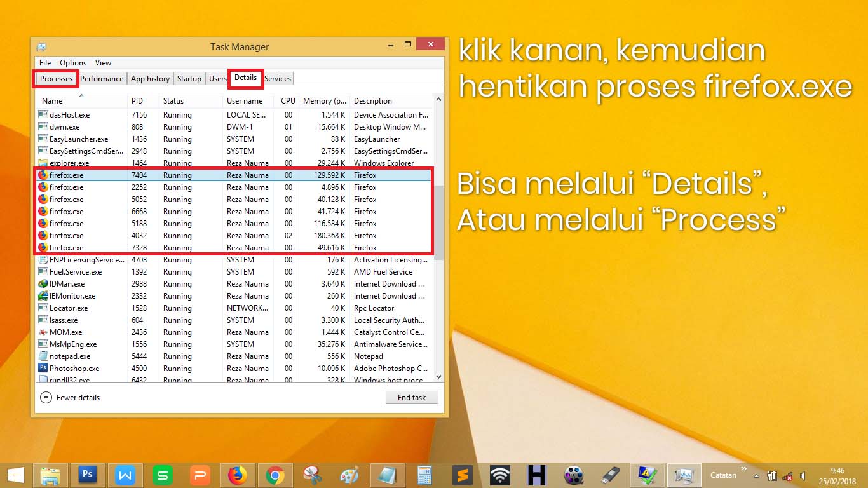Image resolution: width=868 pixels, height=488 pixels.
Task: Click the process list scroll-down arrow
Action: pyautogui.click(x=438, y=376)
